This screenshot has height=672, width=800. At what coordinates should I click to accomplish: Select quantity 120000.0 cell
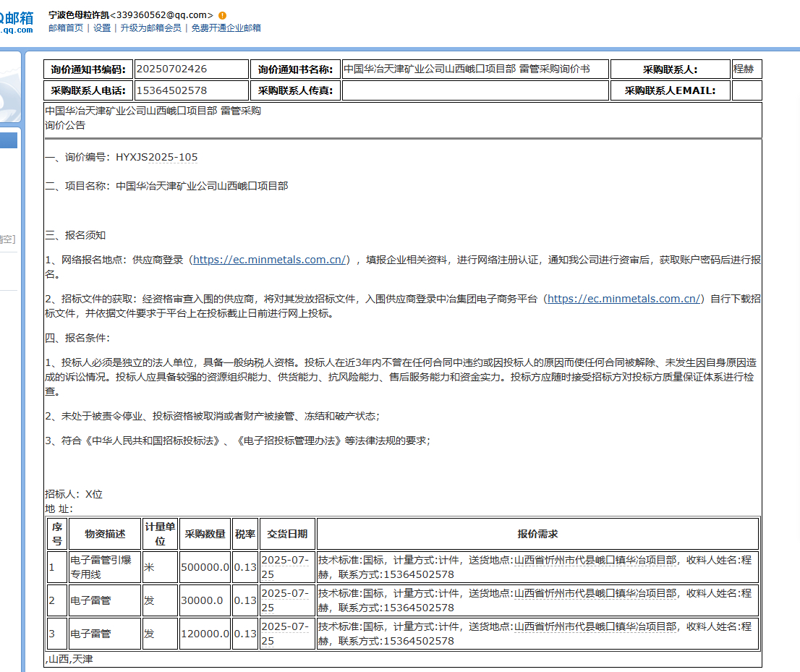point(205,634)
